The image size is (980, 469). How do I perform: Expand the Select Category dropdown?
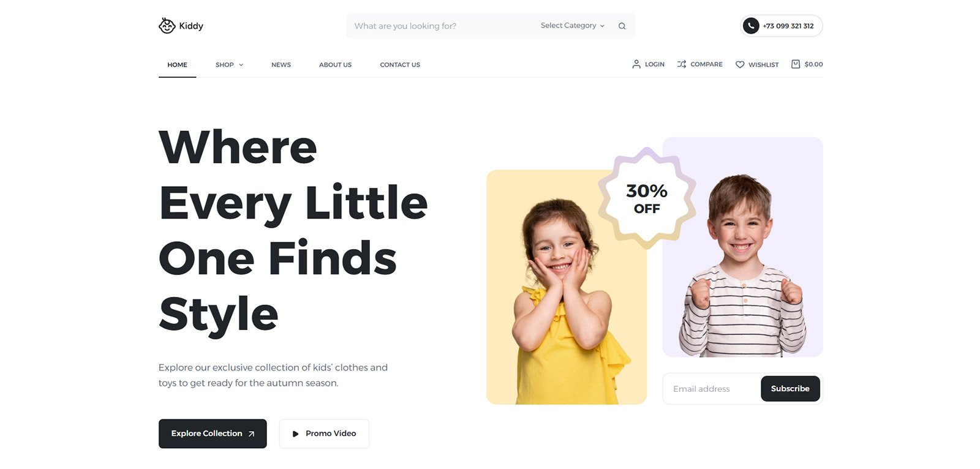pyautogui.click(x=573, y=26)
